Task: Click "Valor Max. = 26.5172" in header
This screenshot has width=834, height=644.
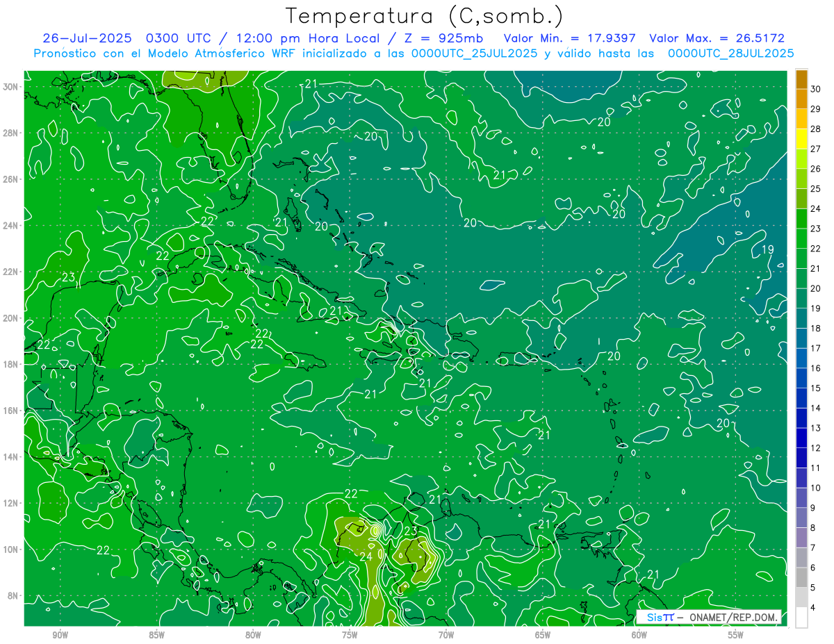Action: pyautogui.click(x=717, y=38)
